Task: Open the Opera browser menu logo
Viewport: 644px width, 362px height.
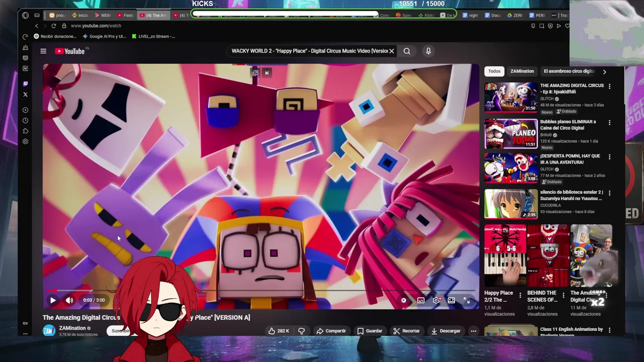Action: click(25, 15)
